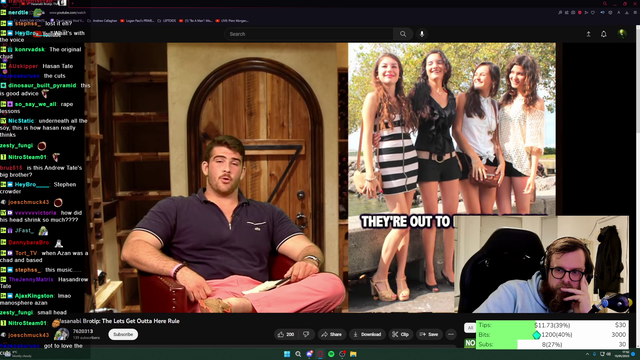Screen dimensions: 640x360
Task: Open the Logan Paul's PRIME bookmark
Action: [137, 20]
